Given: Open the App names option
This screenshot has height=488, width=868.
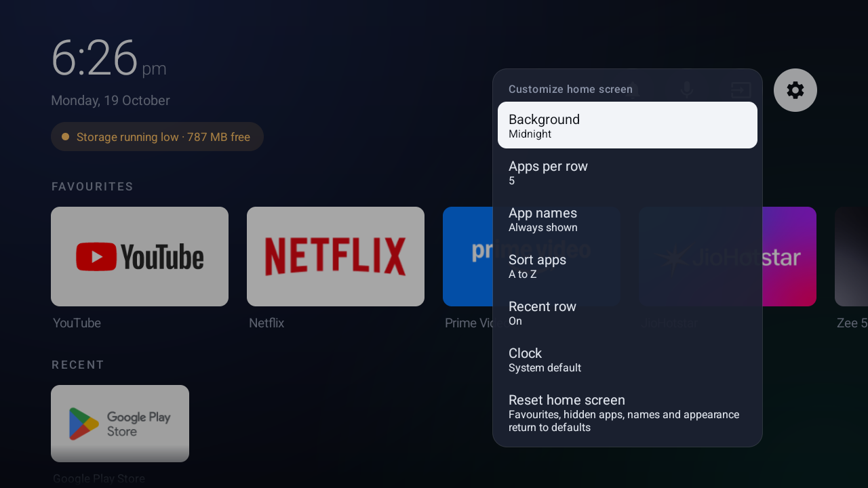Looking at the screenshot, I should 627,219.
